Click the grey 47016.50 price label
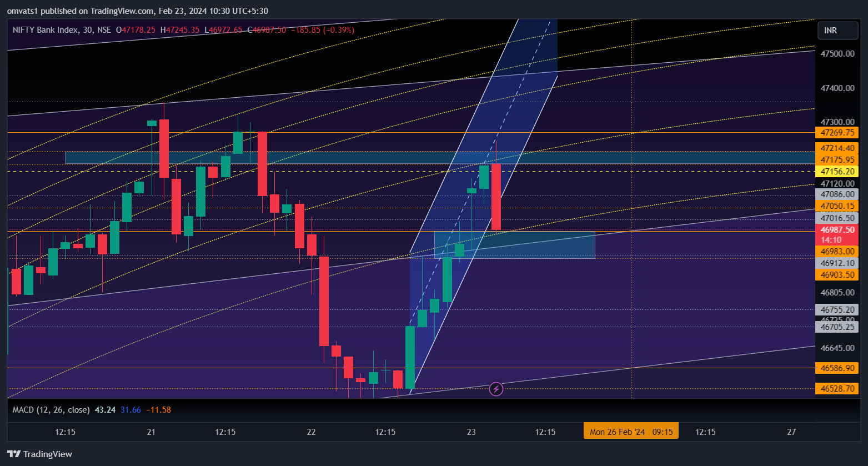This screenshot has height=466, width=868. click(837, 218)
